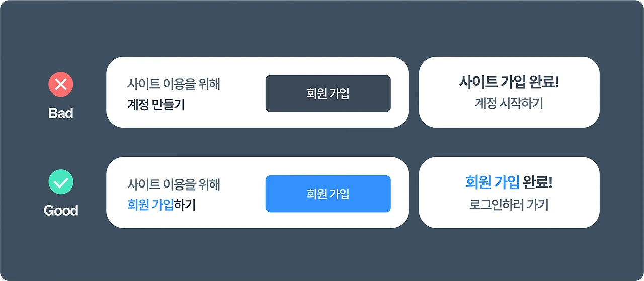Click the 사이트 가입 완료! heading
Image resolution: width=644 pixels, height=281 pixels.
(x=509, y=82)
